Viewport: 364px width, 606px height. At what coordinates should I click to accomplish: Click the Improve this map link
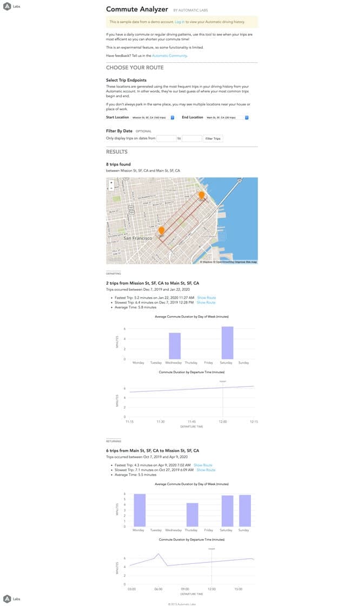point(246,262)
